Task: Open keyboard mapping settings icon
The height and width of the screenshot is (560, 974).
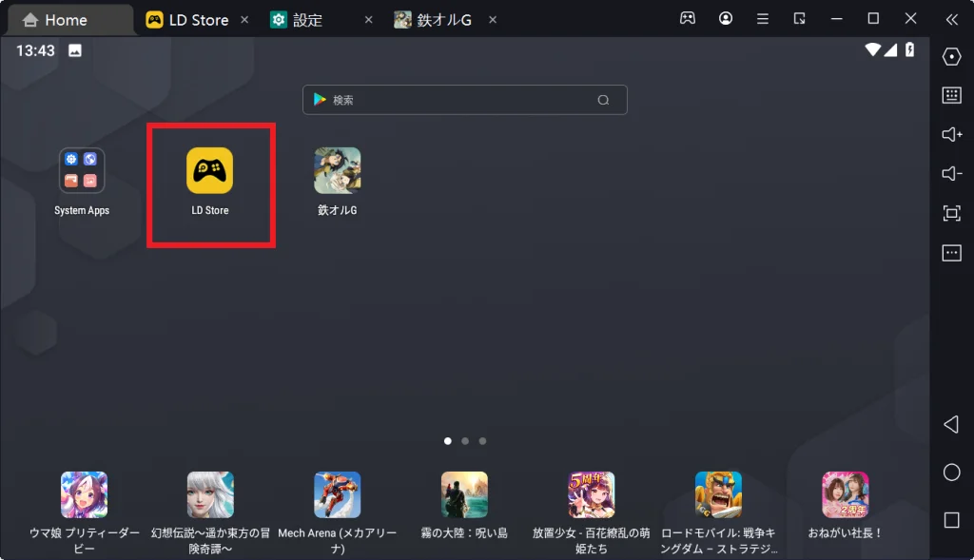Action: (x=951, y=95)
